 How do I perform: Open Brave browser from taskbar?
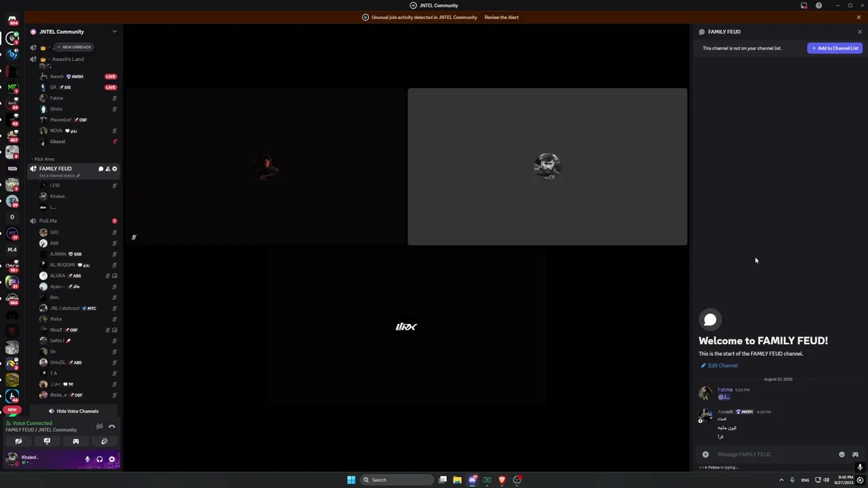(502, 480)
